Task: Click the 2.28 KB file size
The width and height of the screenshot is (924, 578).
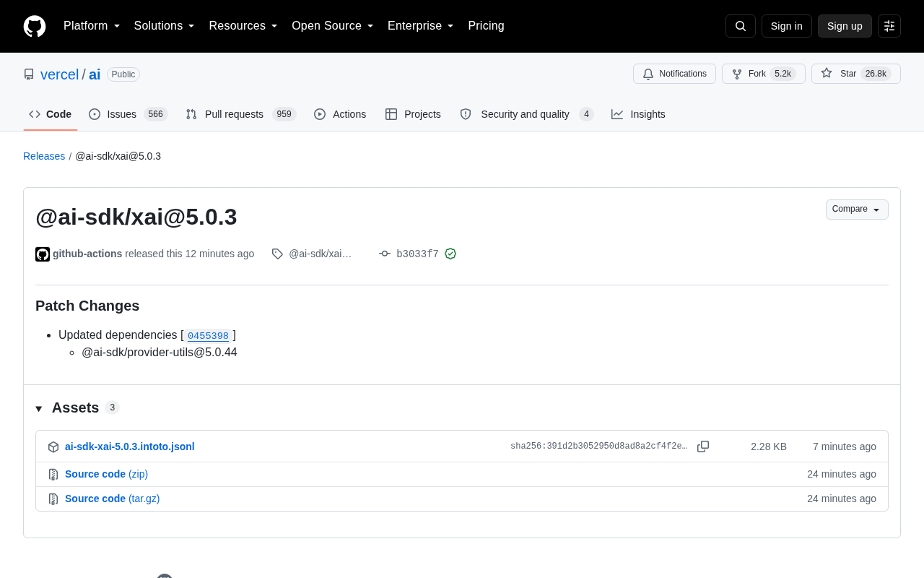Action: click(x=769, y=447)
